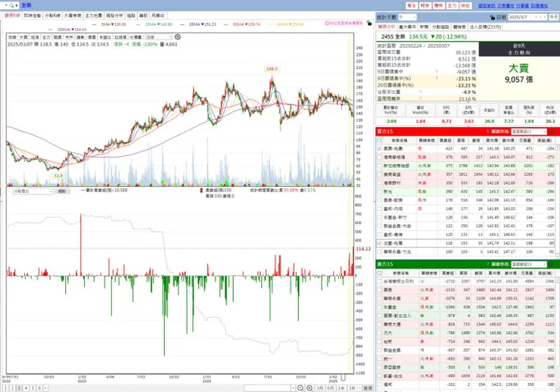
Task: Sort by 買賣超 column in 買方15
Action: click(x=445, y=140)
